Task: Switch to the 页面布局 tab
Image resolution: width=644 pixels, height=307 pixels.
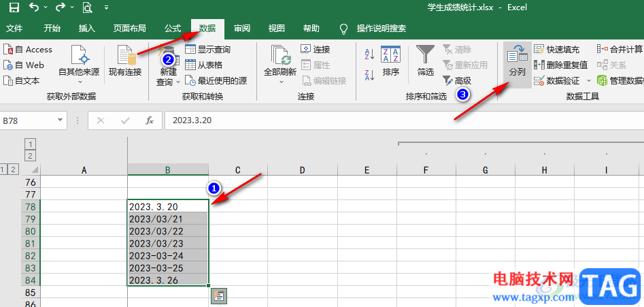Action: pos(130,29)
